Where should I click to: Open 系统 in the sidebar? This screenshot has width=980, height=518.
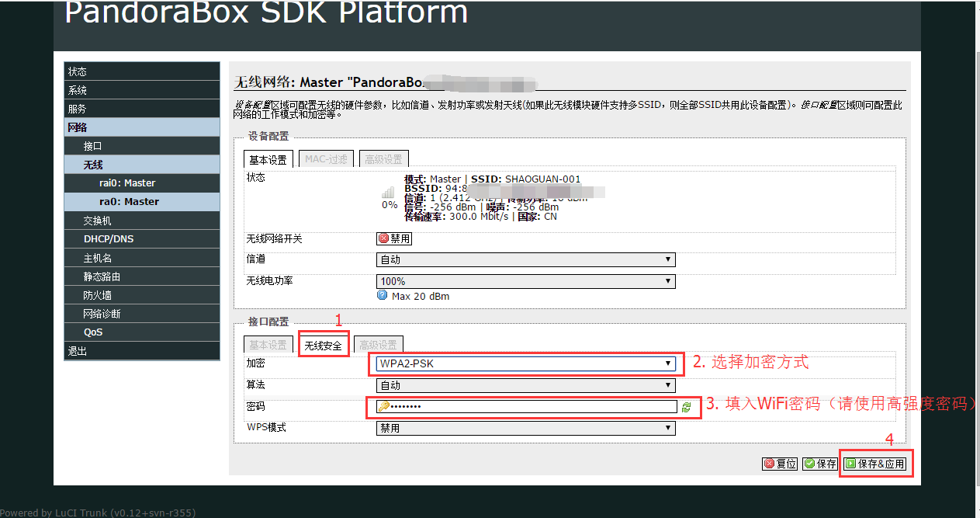coord(142,90)
